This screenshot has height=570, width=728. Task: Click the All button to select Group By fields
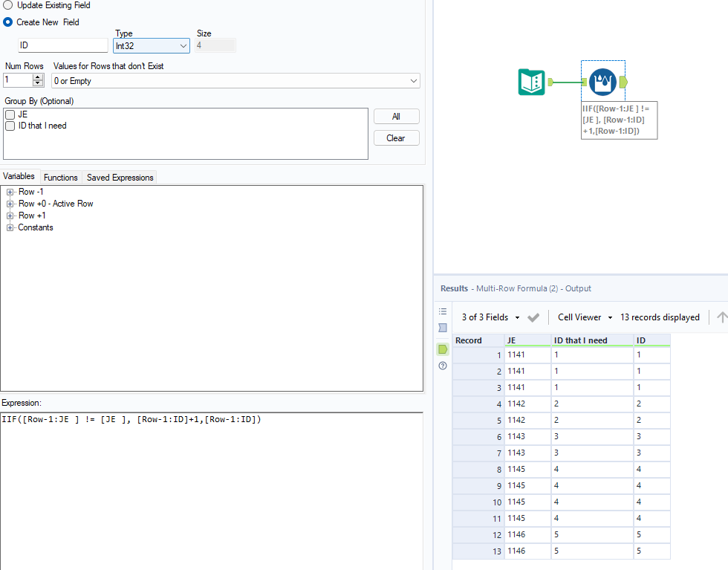coord(397,116)
